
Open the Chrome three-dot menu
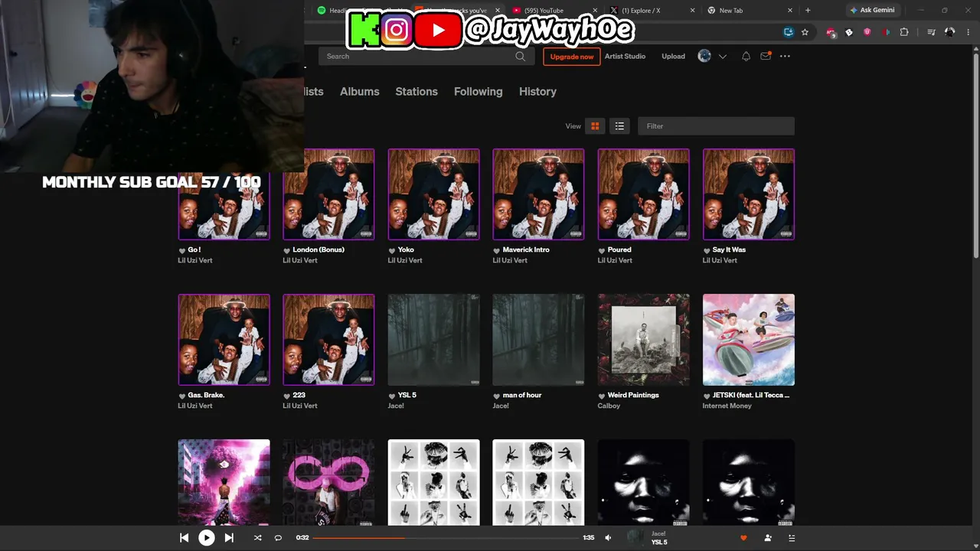969,32
